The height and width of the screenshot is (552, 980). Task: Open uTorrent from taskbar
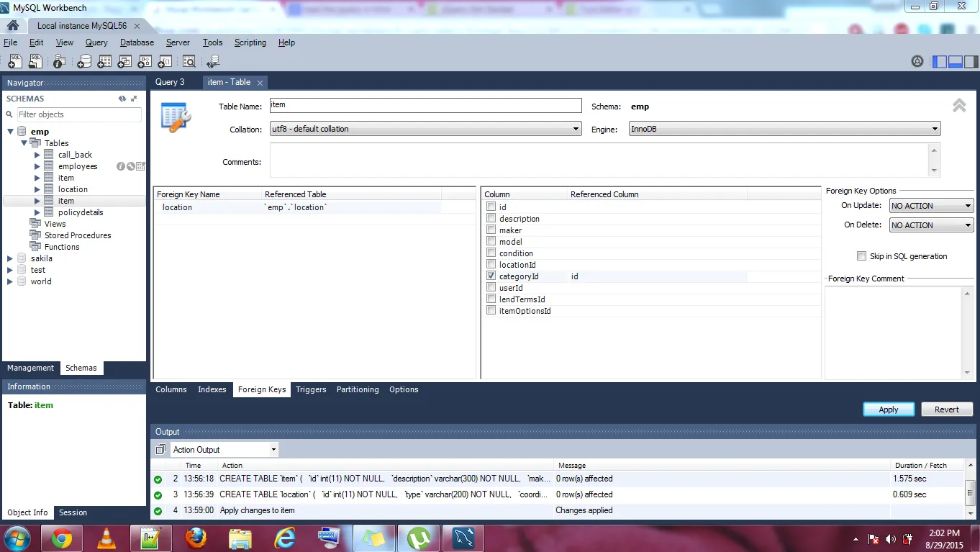tap(419, 538)
